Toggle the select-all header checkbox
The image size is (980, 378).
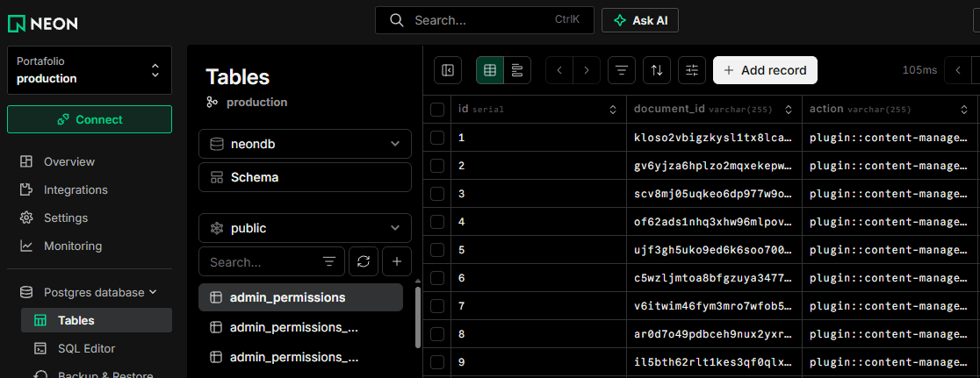tap(437, 110)
